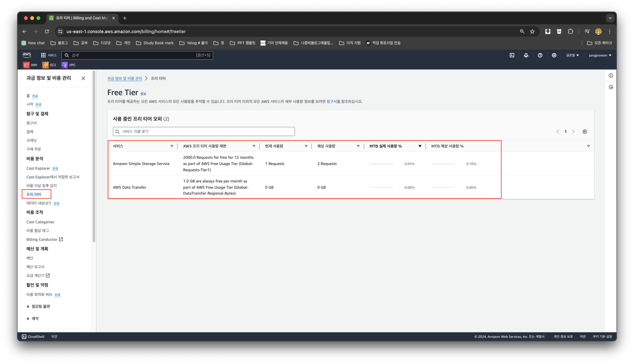Open the Chrome profile avatar
This screenshot has width=634, height=364.
click(598, 32)
